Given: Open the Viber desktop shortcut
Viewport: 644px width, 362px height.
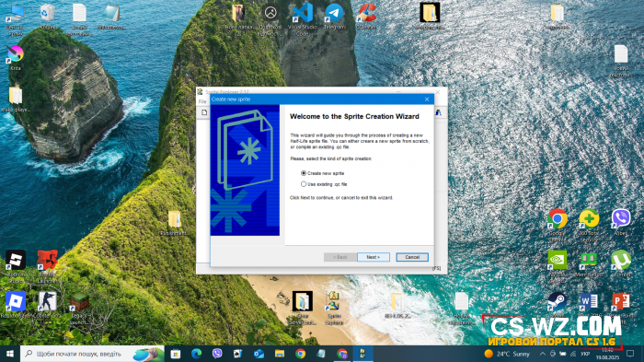Looking at the screenshot, I should (x=621, y=223).
